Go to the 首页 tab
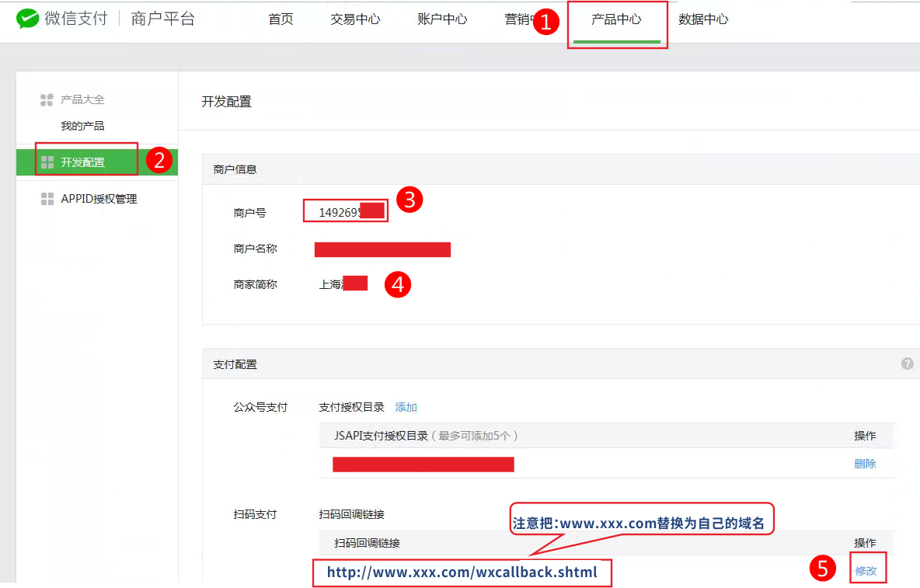Image resolution: width=920 pixels, height=588 pixels. click(x=281, y=19)
